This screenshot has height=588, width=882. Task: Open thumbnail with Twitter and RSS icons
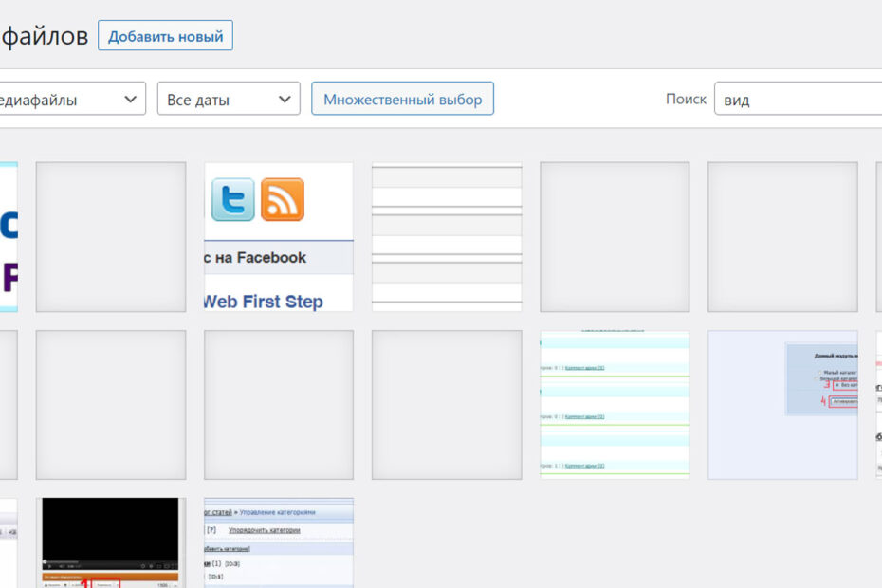click(x=279, y=237)
